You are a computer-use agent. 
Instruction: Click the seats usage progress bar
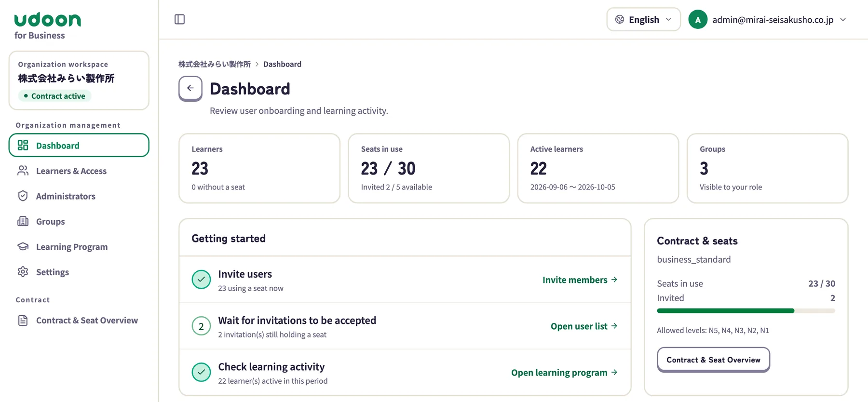[x=746, y=311]
